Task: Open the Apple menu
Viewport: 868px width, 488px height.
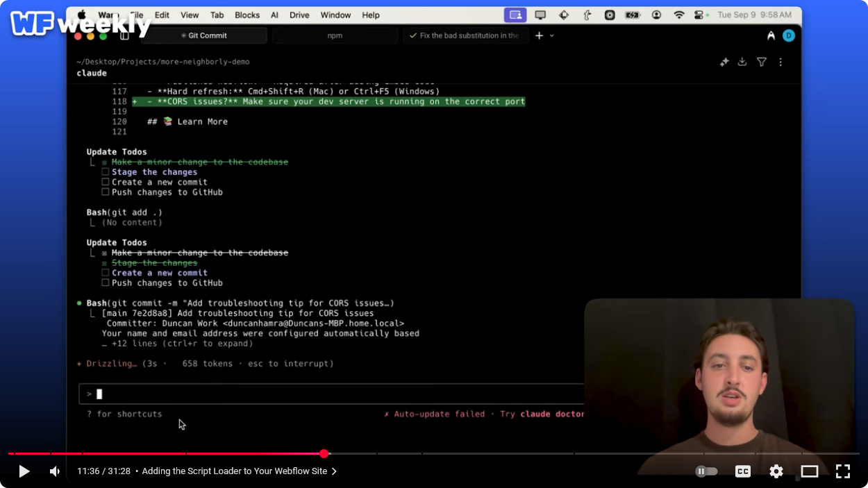Action: [81, 15]
